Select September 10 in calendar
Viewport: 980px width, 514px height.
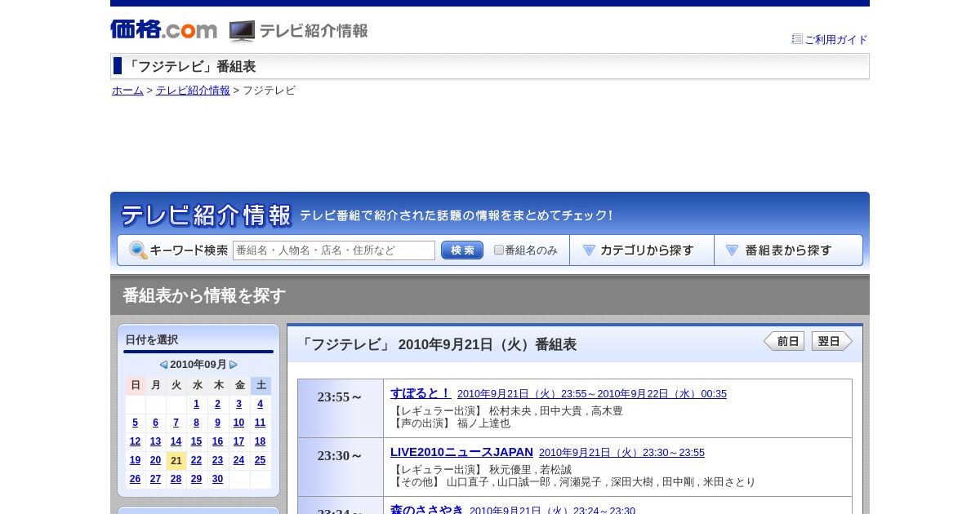coord(239,423)
